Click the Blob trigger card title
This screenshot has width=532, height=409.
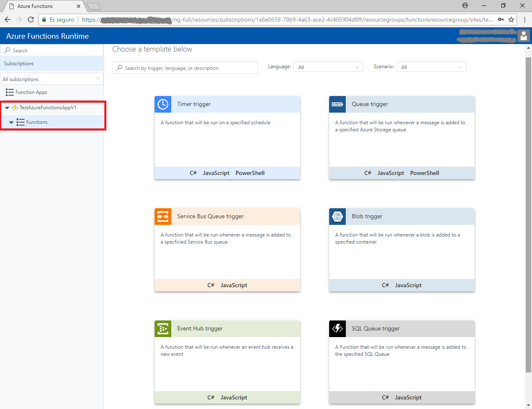coord(367,216)
